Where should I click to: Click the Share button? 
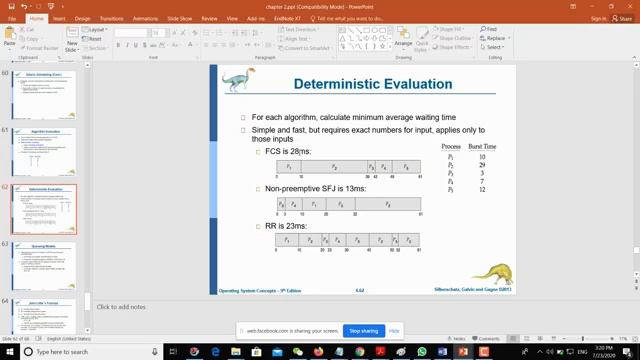[622, 19]
